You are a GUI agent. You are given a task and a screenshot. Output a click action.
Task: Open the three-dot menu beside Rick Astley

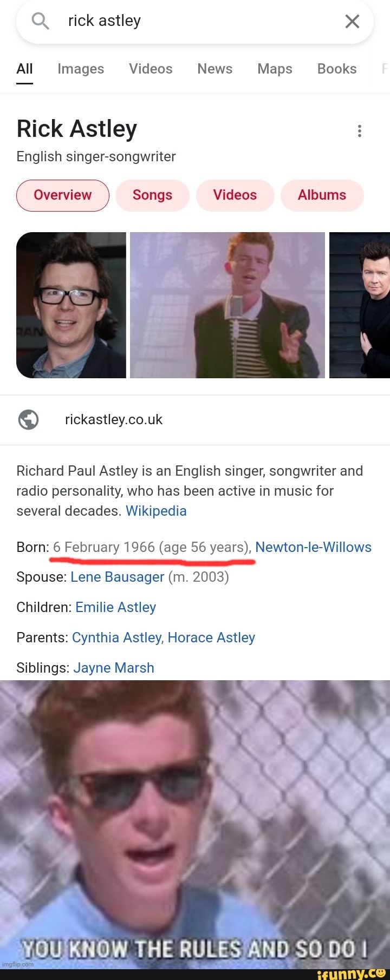coord(359,130)
